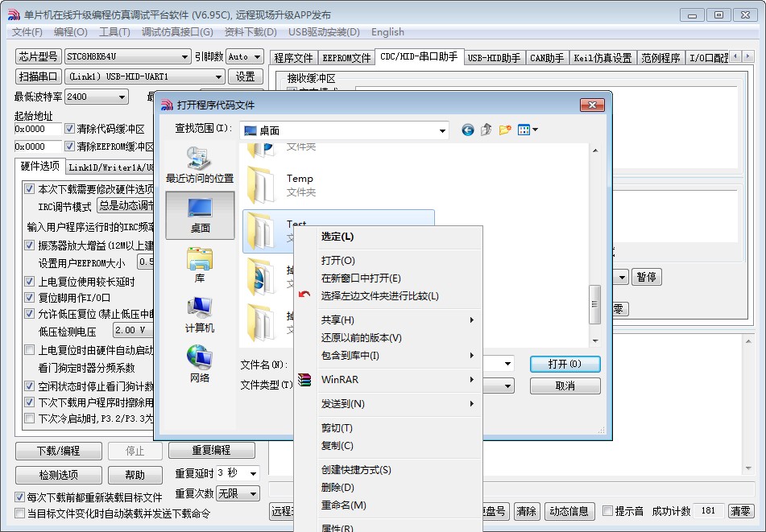Expand the 查找范围 desktop dropdown
Screen dimensions: 766x532
tap(442, 131)
